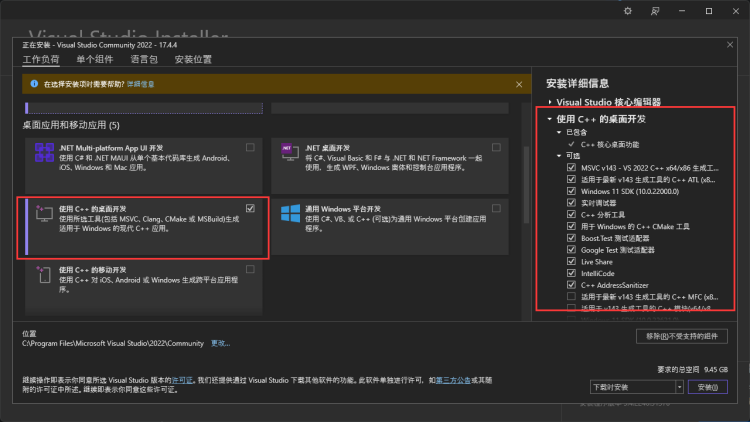Uncheck the C++ desktop development workload
Viewport: 750px width, 422px height.
tap(250, 208)
